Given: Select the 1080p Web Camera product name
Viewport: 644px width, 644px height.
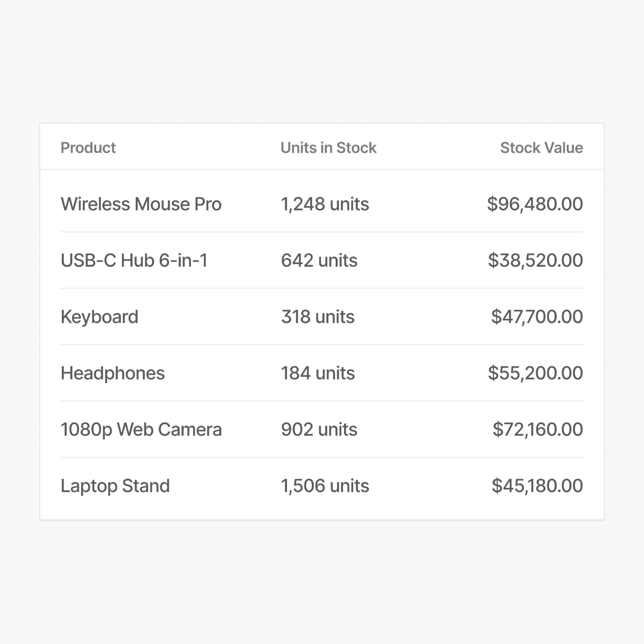Looking at the screenshot, I should point(141,429).
